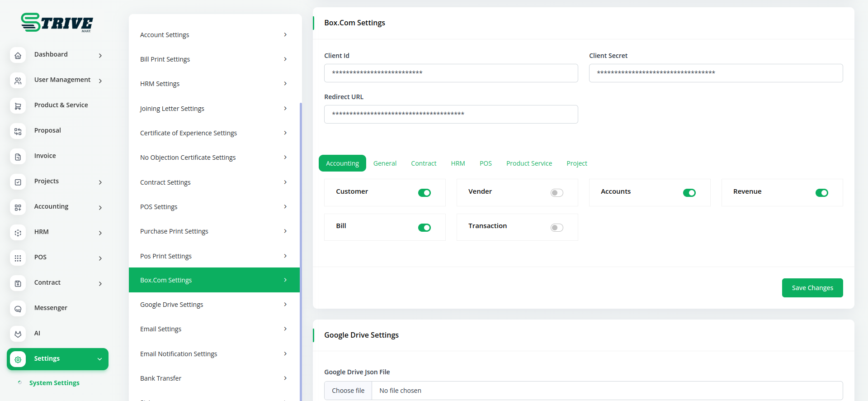This screenshot has height=401, width=868.
Task: Switch to the Product Service tab
Action: (529, 163)
